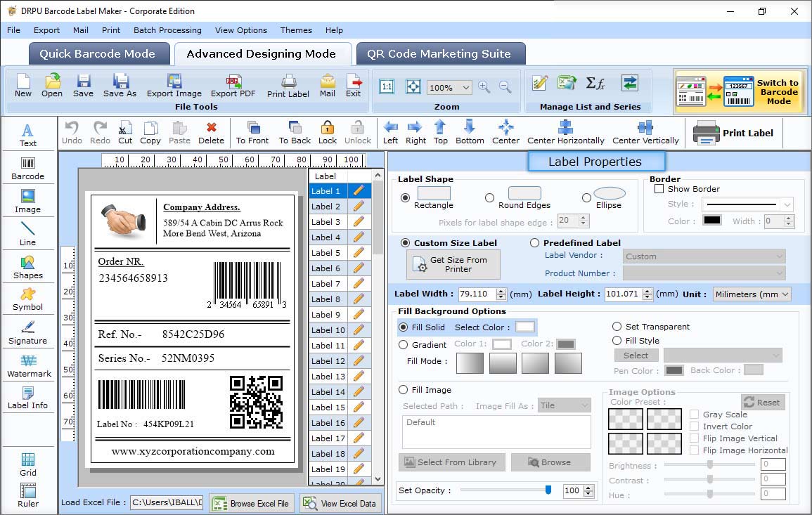Open the View Options menu
The width and height of the screenshot is (812, 515).
tap(241, 30)
